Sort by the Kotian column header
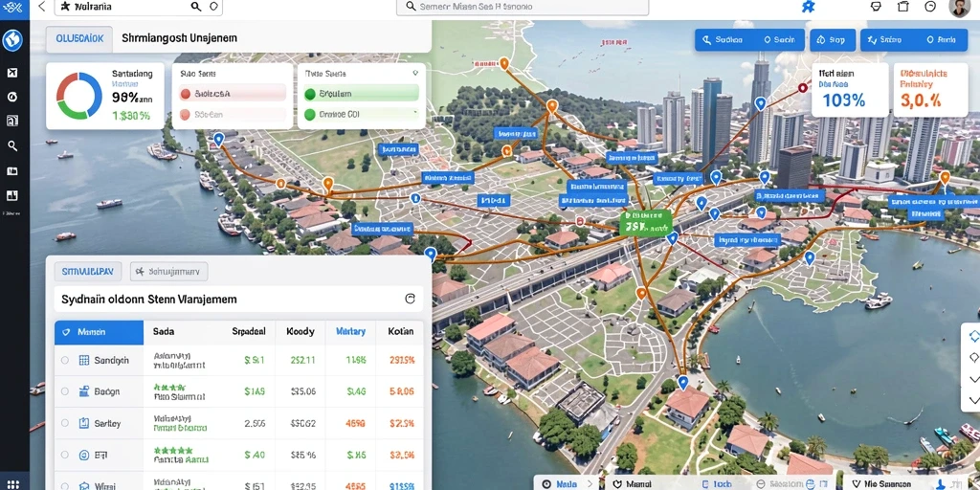 tap(400, 332)
